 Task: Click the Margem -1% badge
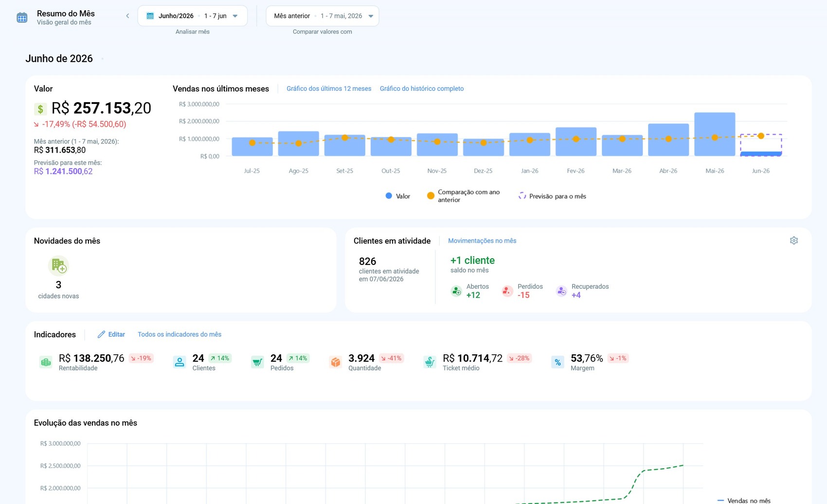[618, 358]
